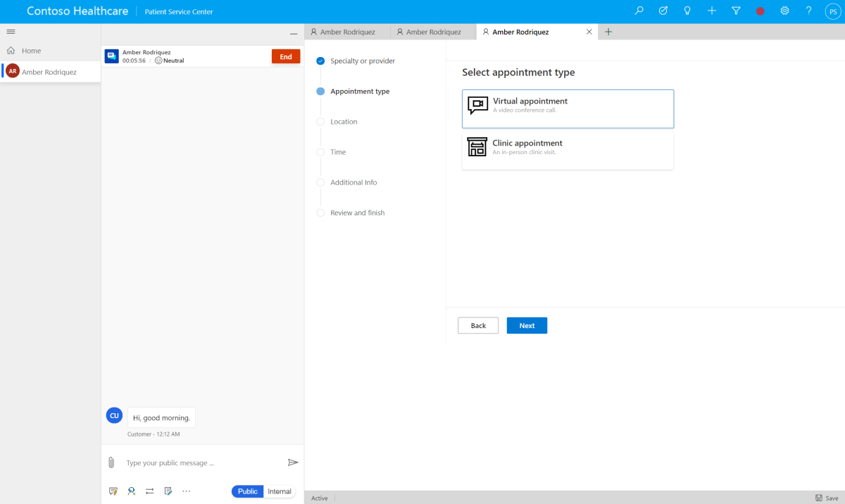Image resolution: width=845 pixels, height=504 pixels.
Task: Choose the Clinic appointment option
Action: [x=568, y=150]
